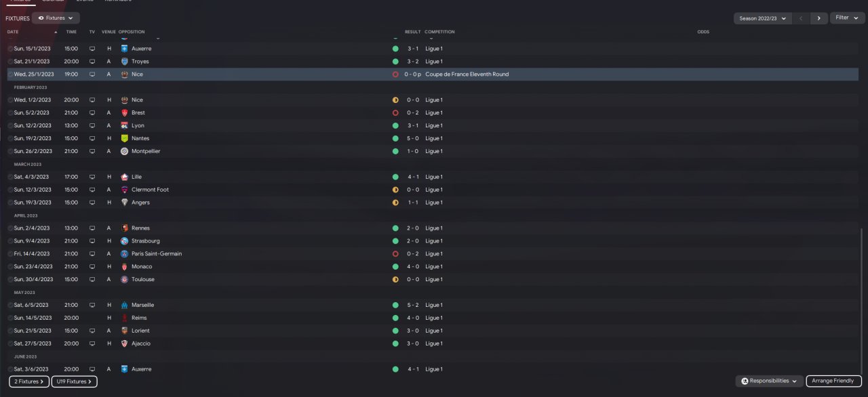This screenshot has height=397, width=868.
Task: Open the Fixtures view dropdown with eye icon
Action: click(x=56, y=18)
